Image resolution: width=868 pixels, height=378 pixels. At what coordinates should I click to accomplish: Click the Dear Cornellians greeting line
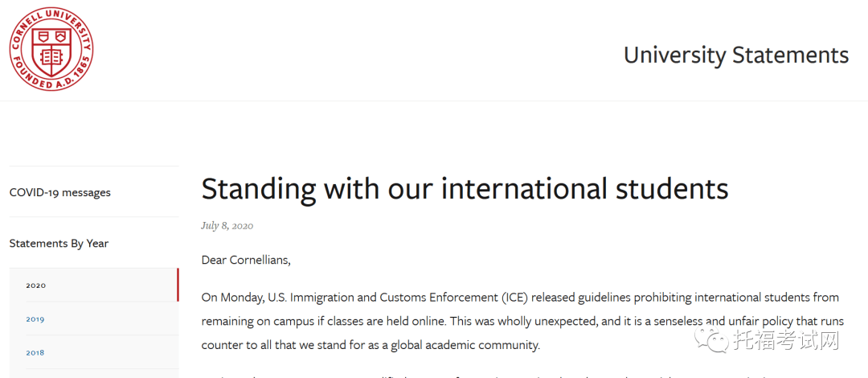point(246,260)
